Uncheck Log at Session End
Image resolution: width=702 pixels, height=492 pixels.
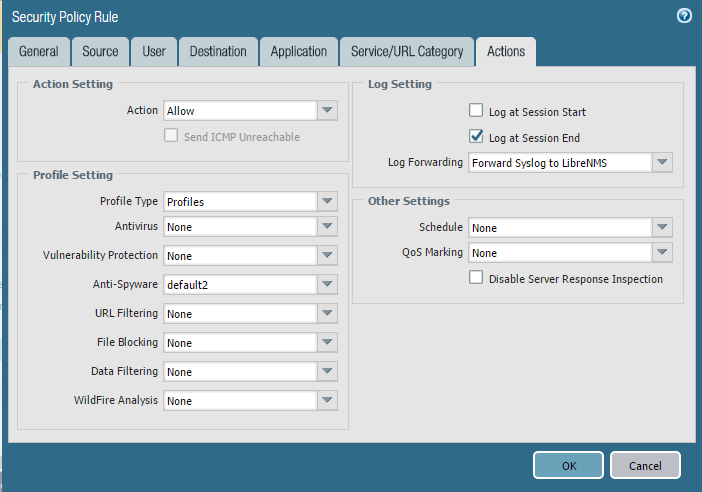click(x=476, y=136)
